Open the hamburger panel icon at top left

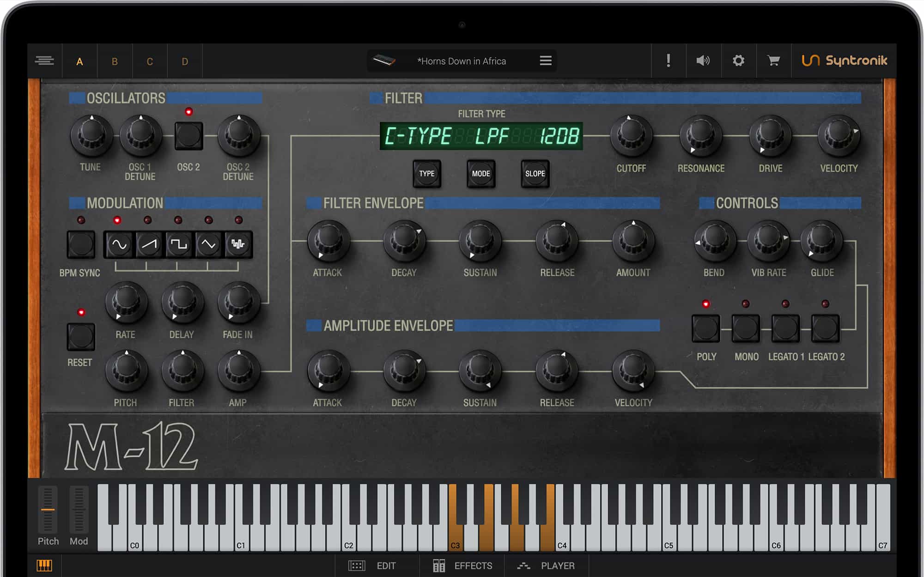44,61
